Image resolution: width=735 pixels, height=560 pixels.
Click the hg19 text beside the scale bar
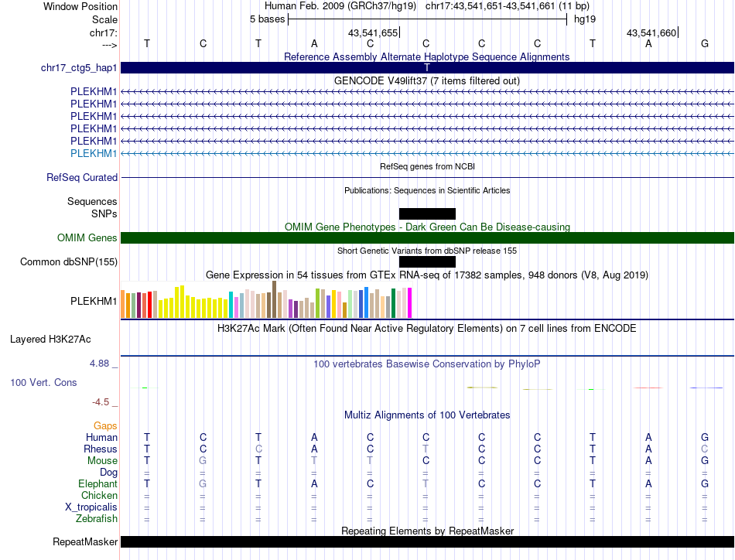tap(585, 19)
